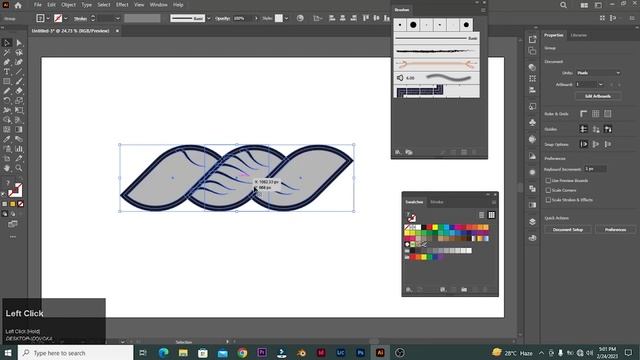Click the Preferences quick action button
Viewport: 640px width, 360px height.
pyautogui.click(x=616, y=230)
